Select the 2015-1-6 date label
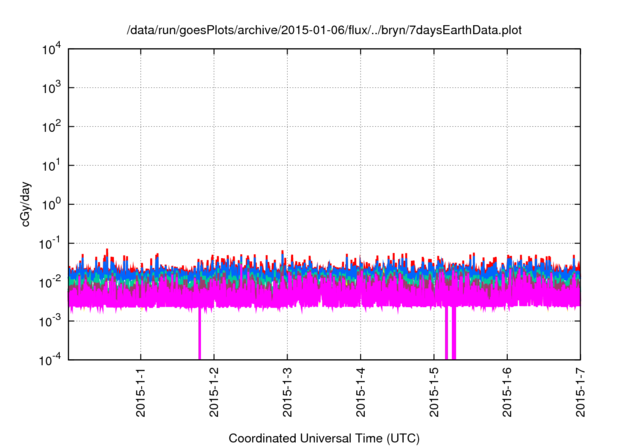 click(507, 392)
